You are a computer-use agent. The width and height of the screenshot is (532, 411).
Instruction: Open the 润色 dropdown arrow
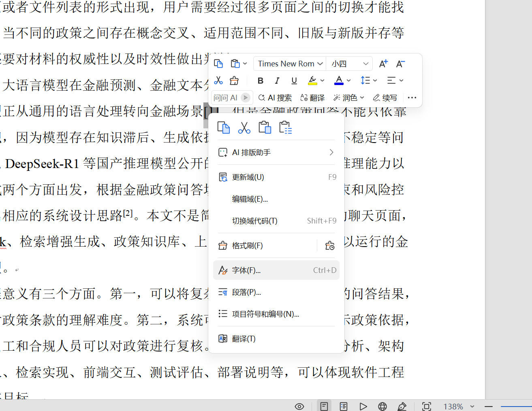coord(362,98)
